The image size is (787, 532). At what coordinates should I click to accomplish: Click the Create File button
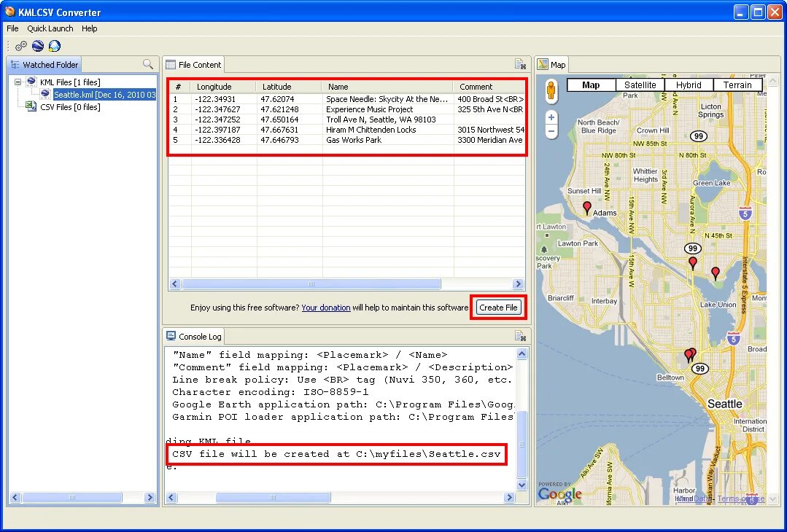coord(498,308)
